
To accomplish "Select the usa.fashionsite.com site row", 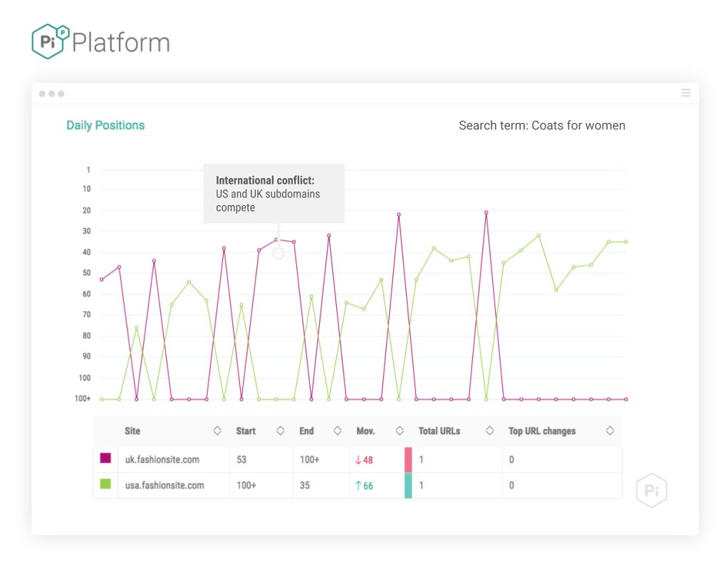I will pos(165,485).
